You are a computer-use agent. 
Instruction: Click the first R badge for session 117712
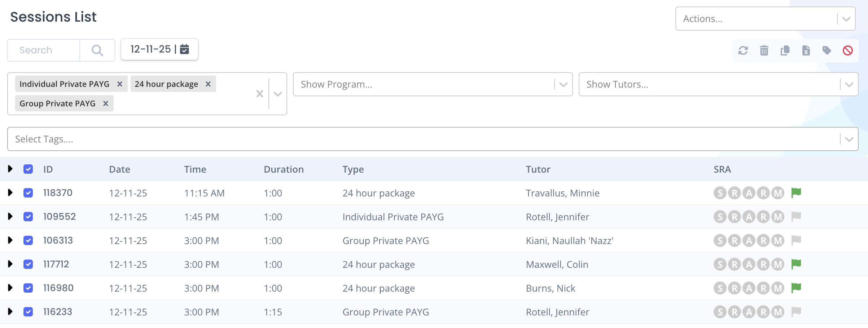pos(735,265)
